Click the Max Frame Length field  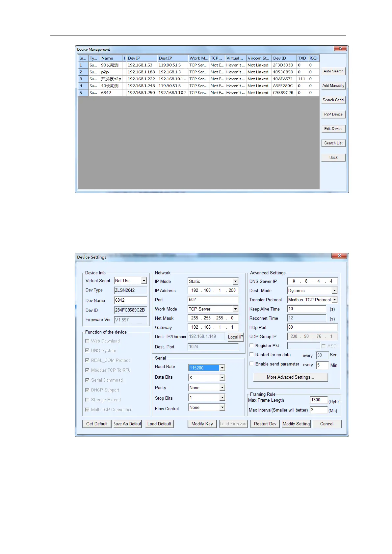click(x=319, y=400)
